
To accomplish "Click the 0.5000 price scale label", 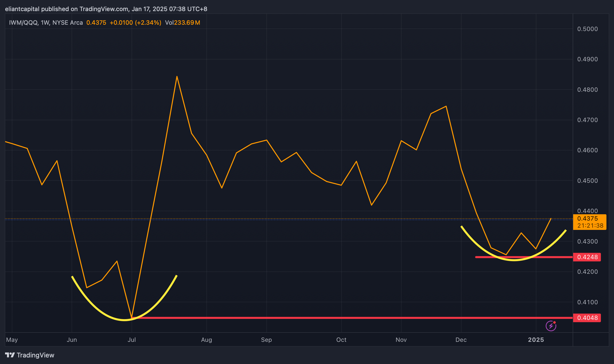I will click(587, 29).
